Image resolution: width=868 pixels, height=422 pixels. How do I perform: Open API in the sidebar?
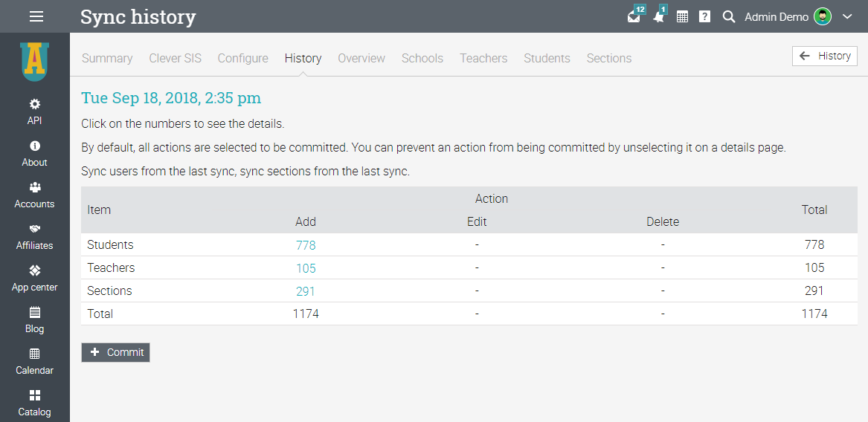[35, 111]
